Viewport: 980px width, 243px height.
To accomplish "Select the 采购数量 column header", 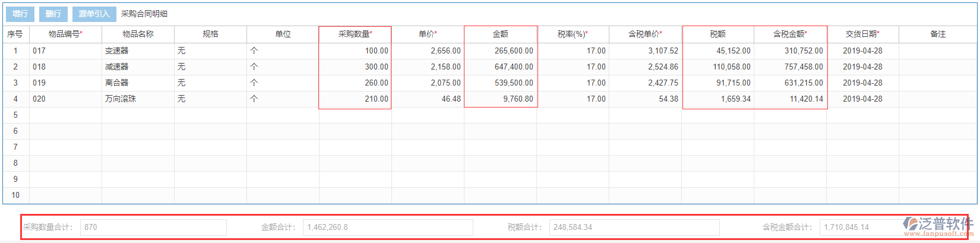I will coord(355,34).
